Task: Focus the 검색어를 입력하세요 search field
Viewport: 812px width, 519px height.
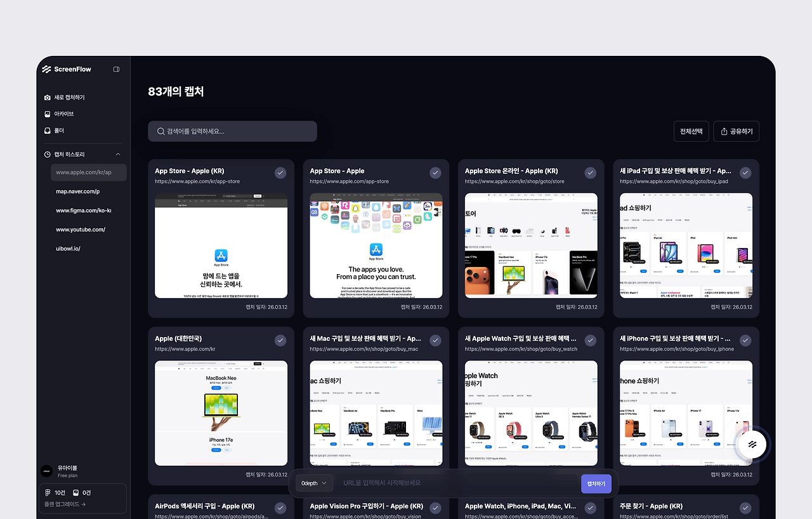Action: 232,131
